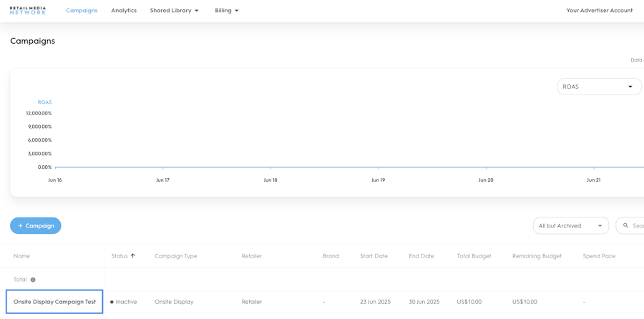
Task: Go to the Campaigns tab
Action: point(82,11)
